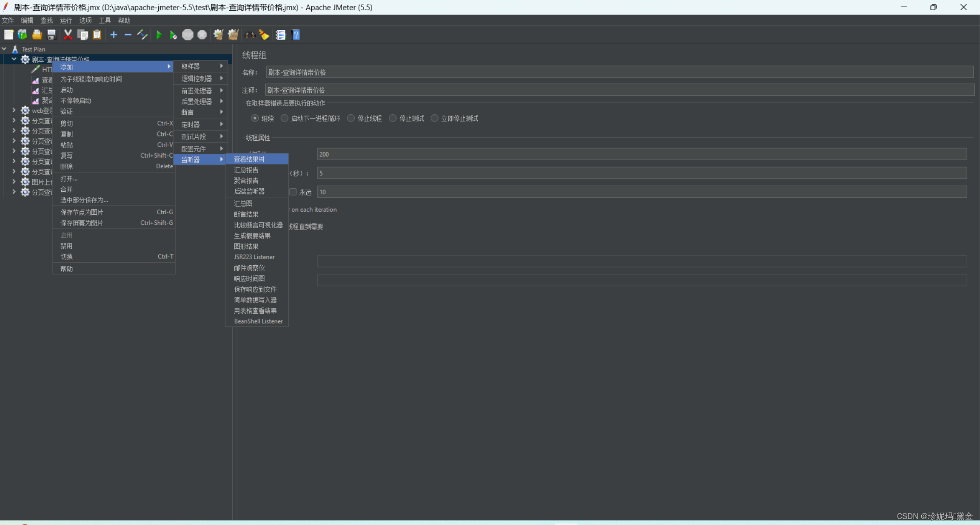Choose 后端监听器 listener entry
This screenshot has width=980, height=525.
coord(257,192)
